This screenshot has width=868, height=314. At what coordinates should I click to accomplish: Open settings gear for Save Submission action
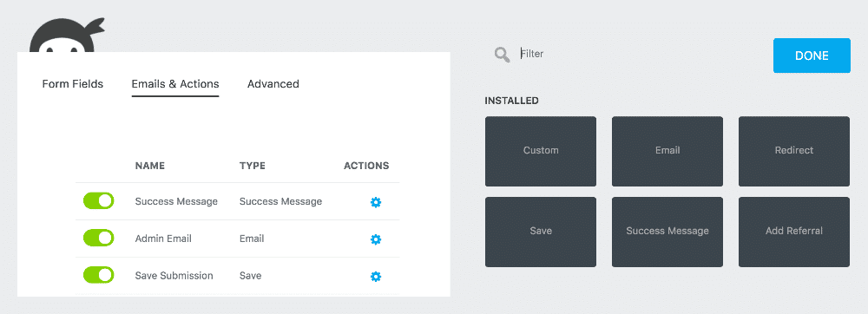[x=375, y=277]
